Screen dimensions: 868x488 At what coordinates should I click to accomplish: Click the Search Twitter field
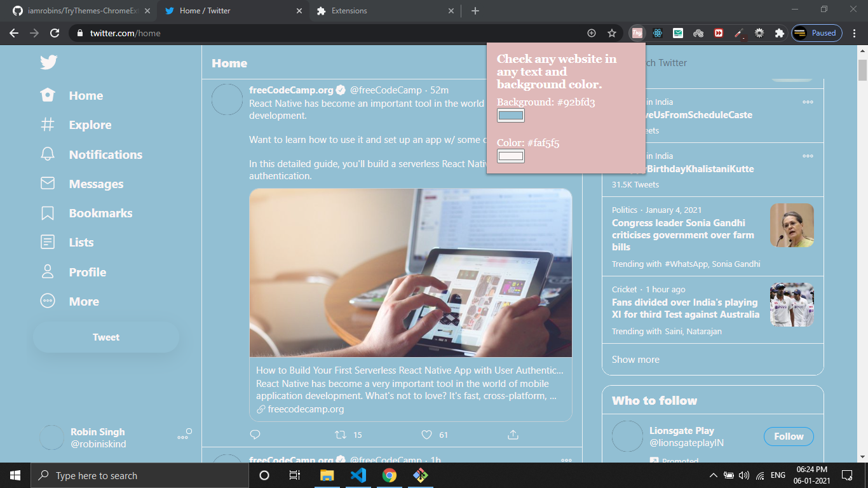pos(713,62)
